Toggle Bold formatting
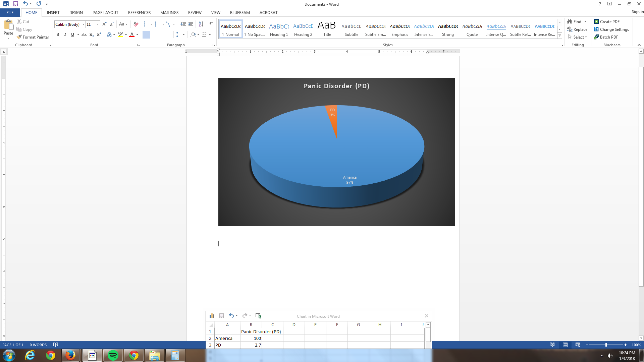 coord(58,35)
